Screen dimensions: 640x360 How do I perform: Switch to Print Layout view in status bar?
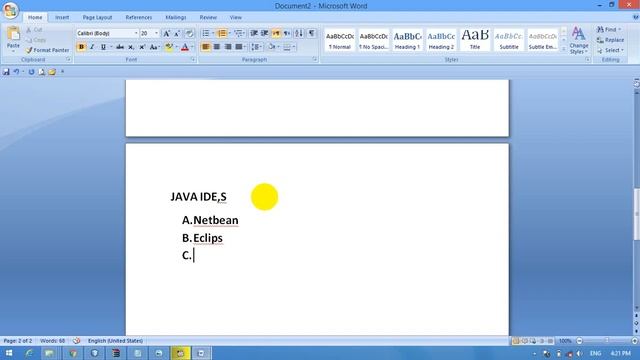(516, 341)
